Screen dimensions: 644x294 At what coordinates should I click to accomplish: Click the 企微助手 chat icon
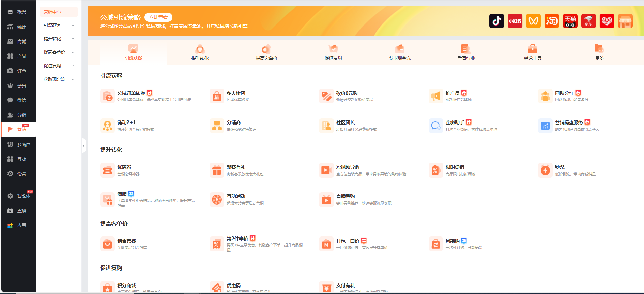pos(436,126)
